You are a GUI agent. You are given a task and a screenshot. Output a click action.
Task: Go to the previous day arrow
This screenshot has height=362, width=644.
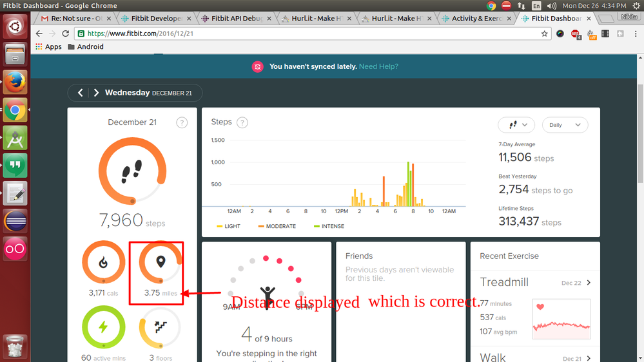[x=81, y=93]
